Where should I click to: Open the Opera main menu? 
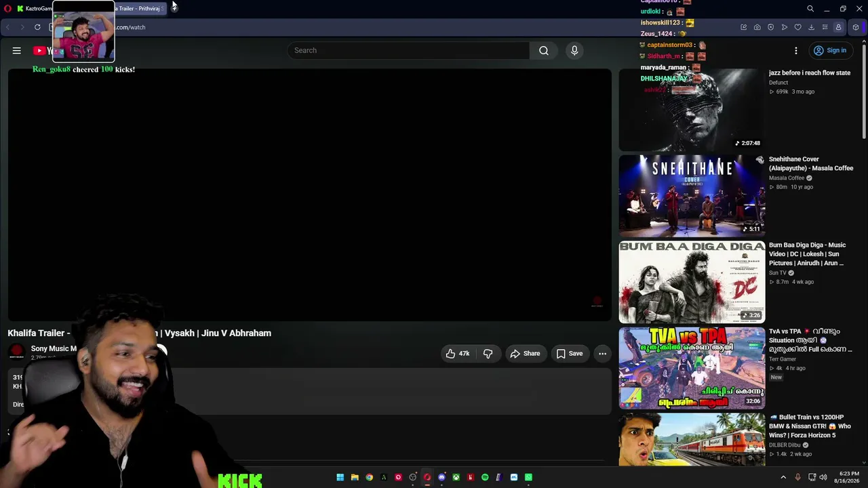7,8
